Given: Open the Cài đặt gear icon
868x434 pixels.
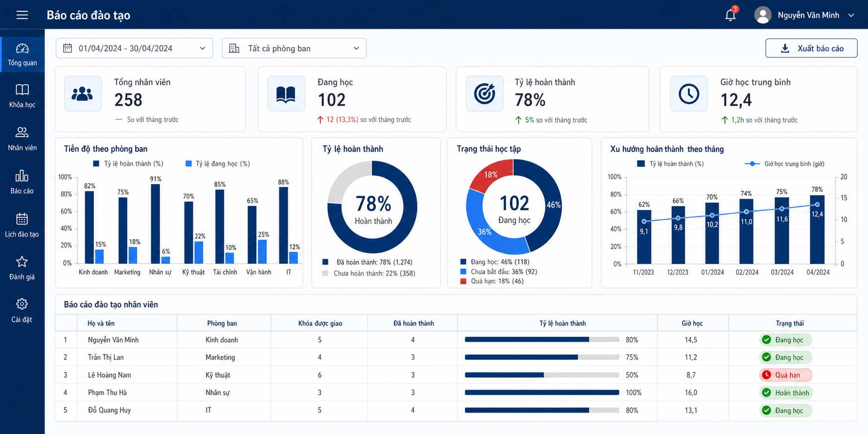Looking at the screenshot, I should (x=22, y=304).
